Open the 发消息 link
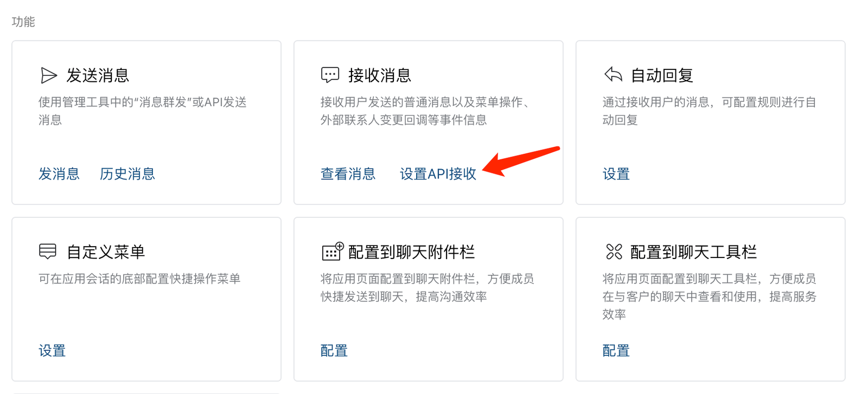 point(59,174)
